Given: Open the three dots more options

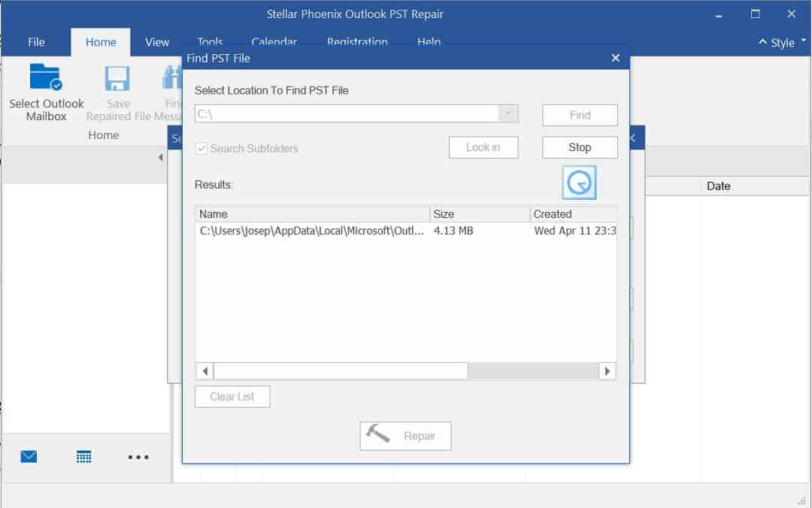Looking at the screenshot, I should click(138, 457).
